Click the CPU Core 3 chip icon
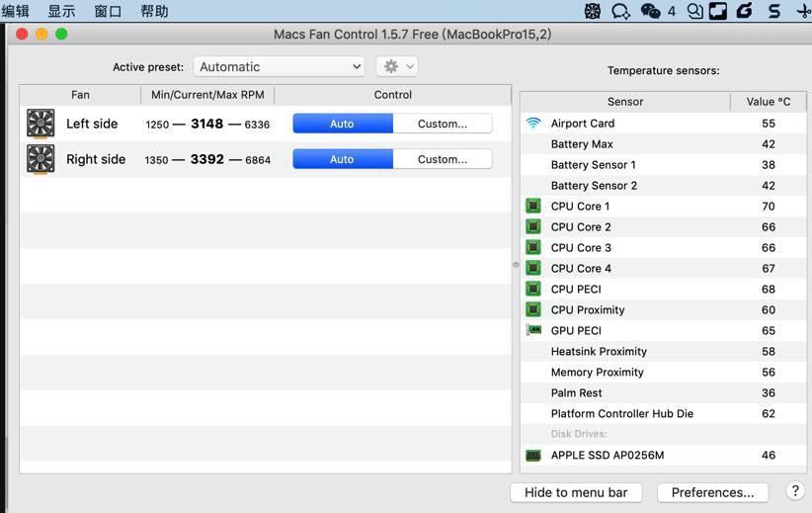 (532, 247)
